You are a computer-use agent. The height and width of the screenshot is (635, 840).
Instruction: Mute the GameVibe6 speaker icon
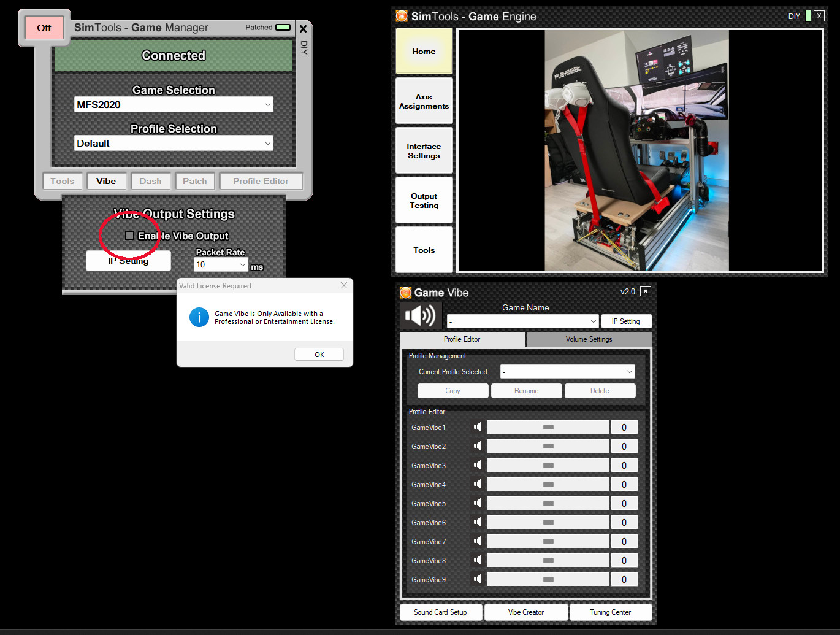click(478, 522)
